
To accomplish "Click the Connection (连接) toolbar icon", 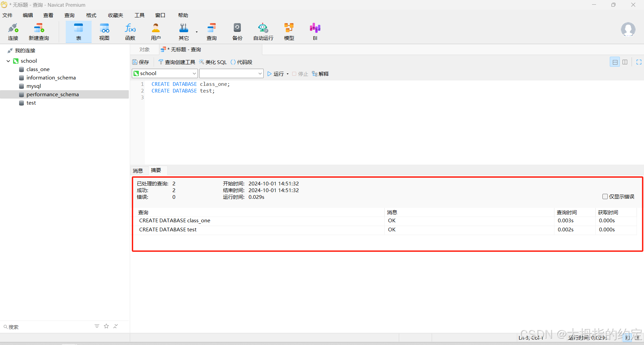I will (x=13, y=32).
